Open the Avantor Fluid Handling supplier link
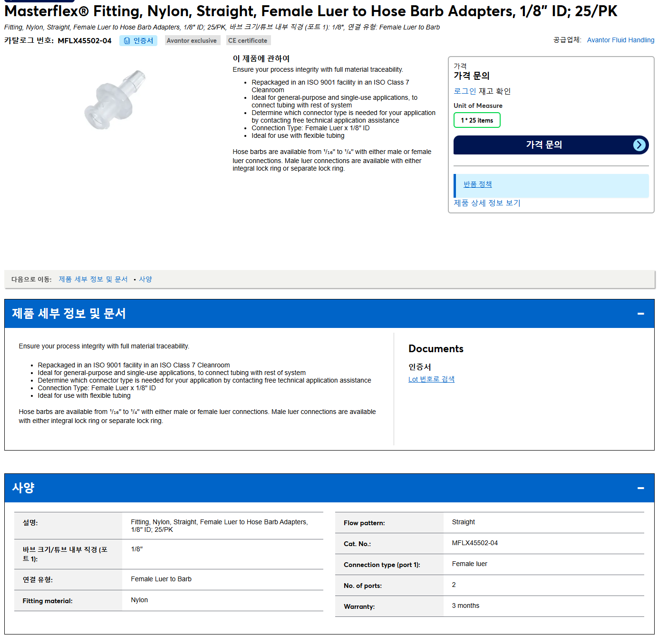The image size is (658, 644). click(x=620, y=40)
